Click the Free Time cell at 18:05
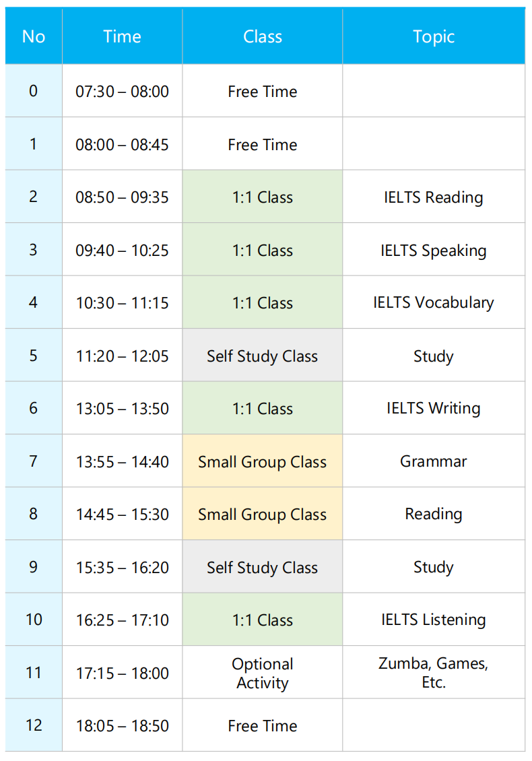This screenshot has width=532, height=761. click(x=263, y=725)
